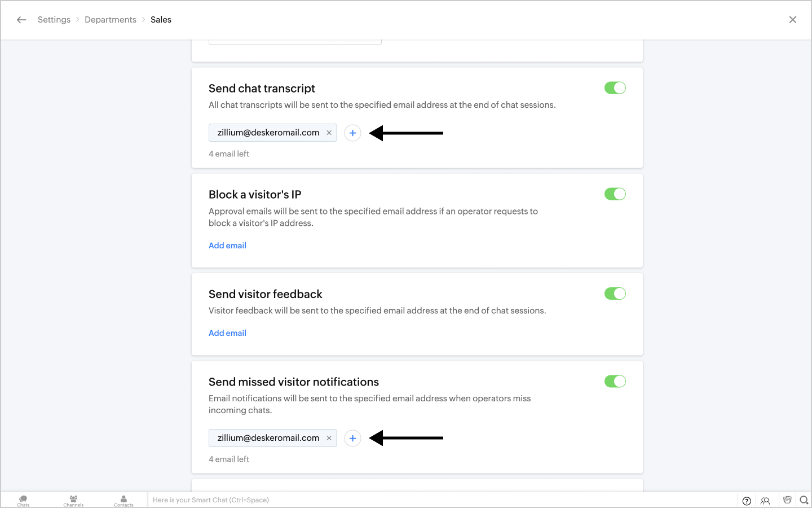Click the help question mark icon
Viewport: 812px width, 508px height.
pos(747,501)
